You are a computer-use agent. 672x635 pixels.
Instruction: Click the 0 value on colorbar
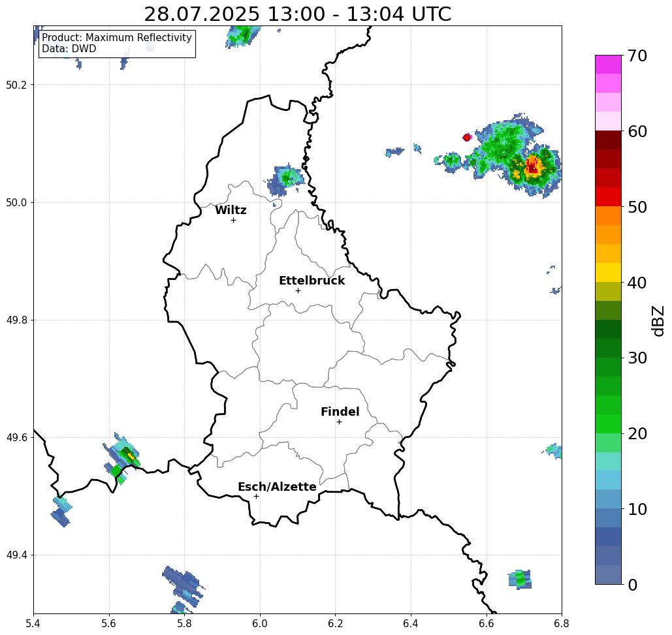click(632, 585)
